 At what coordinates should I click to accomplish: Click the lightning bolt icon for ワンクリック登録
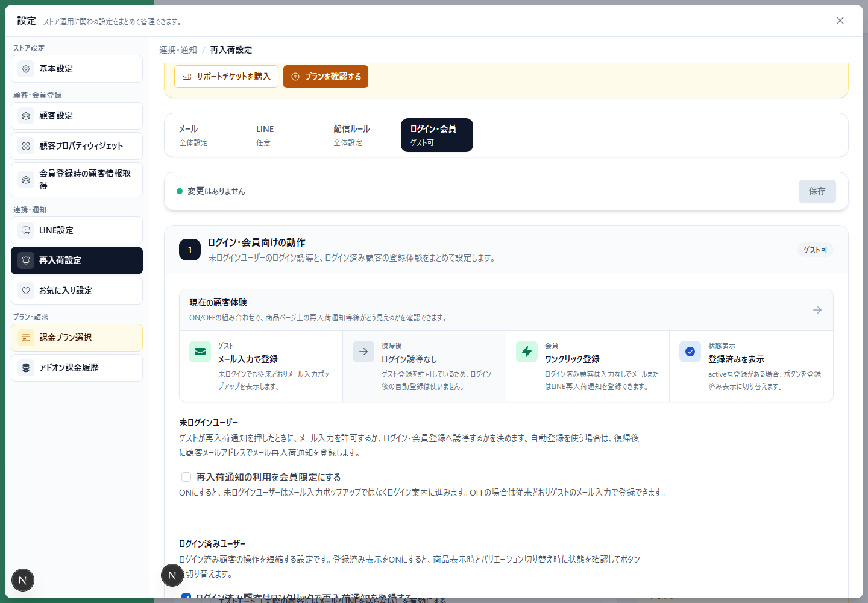click(x=527, y=352)
